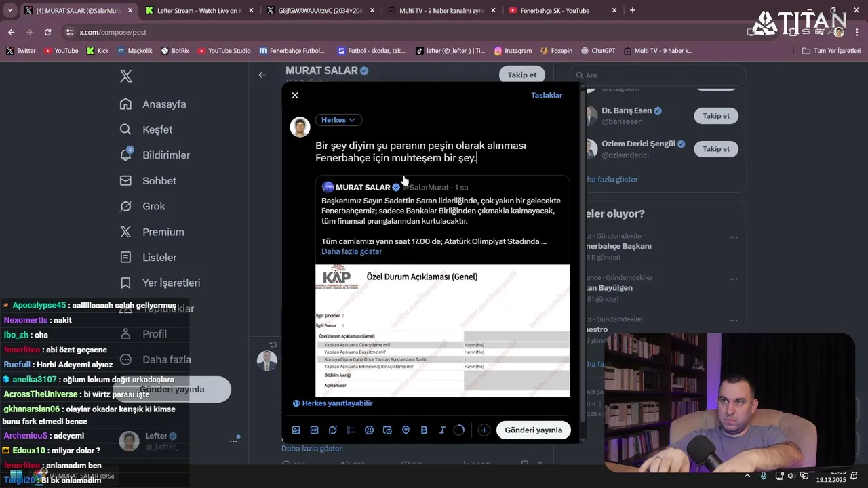Change Herkes yanıtlayabilir reply setting
Image resolution: width=868 pixels, height=488 pixels.
coord(333,403)
